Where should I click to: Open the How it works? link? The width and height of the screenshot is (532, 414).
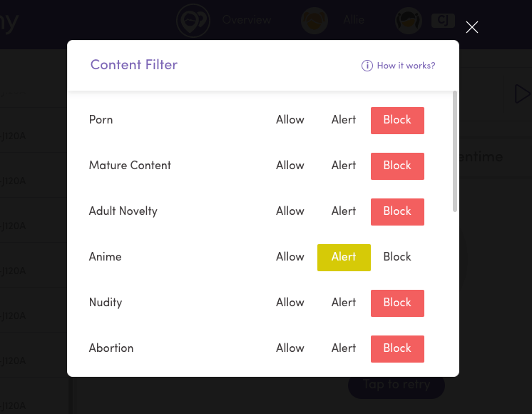(x=406, y=66)
